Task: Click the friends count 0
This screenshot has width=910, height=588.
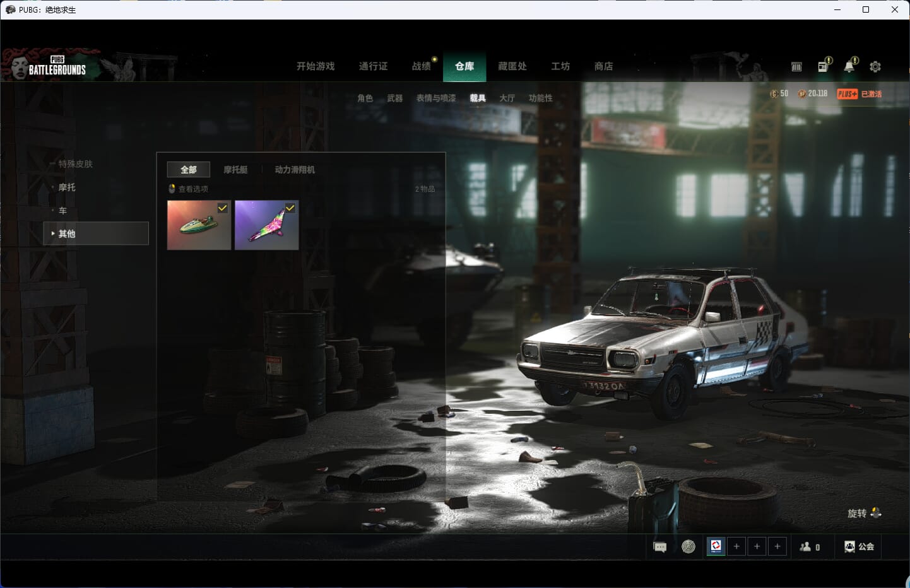Action: [818, 548]
